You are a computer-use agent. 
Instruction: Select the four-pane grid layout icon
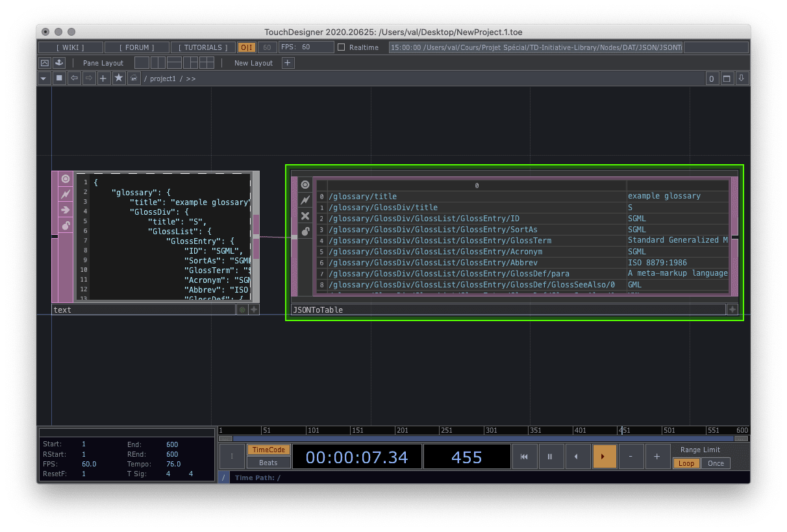tap(206, 63)
